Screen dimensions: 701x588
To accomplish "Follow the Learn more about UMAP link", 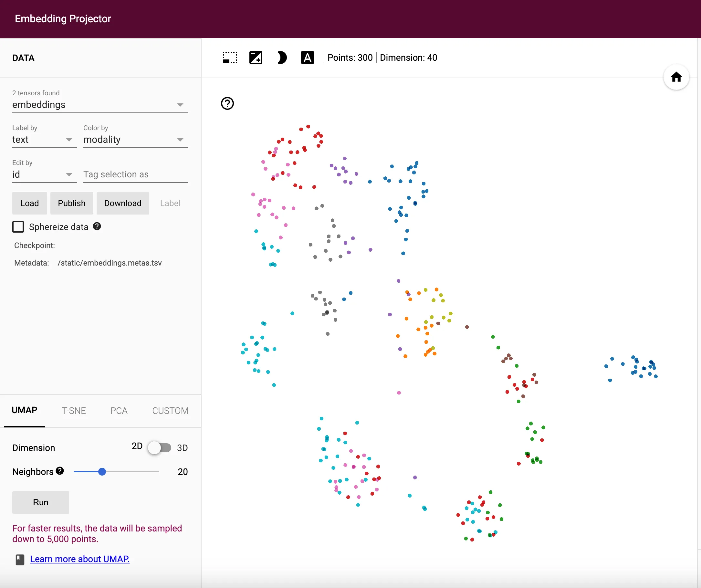I will (x=80, y=559).
